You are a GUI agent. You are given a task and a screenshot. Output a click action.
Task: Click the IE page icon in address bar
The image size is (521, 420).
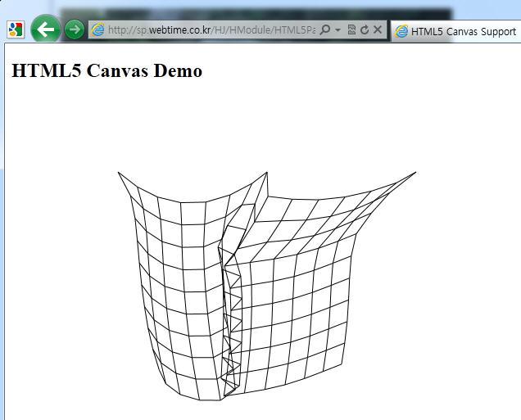(x=97, y=29)
